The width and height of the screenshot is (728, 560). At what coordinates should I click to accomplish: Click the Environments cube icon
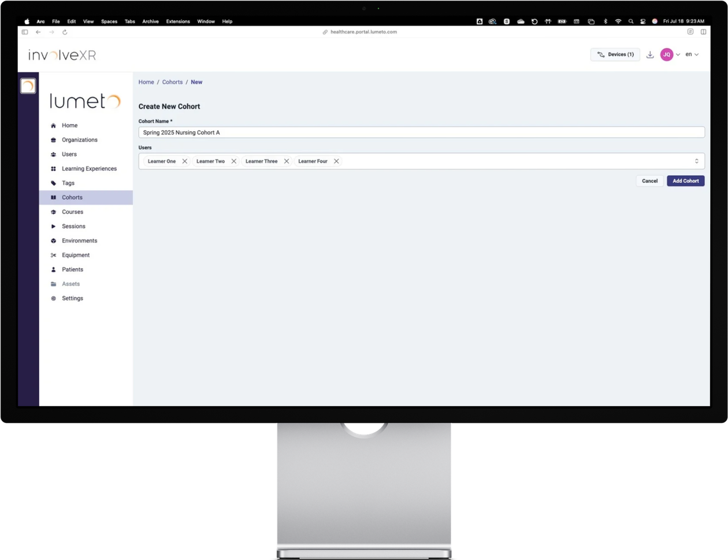click(53, 241)
